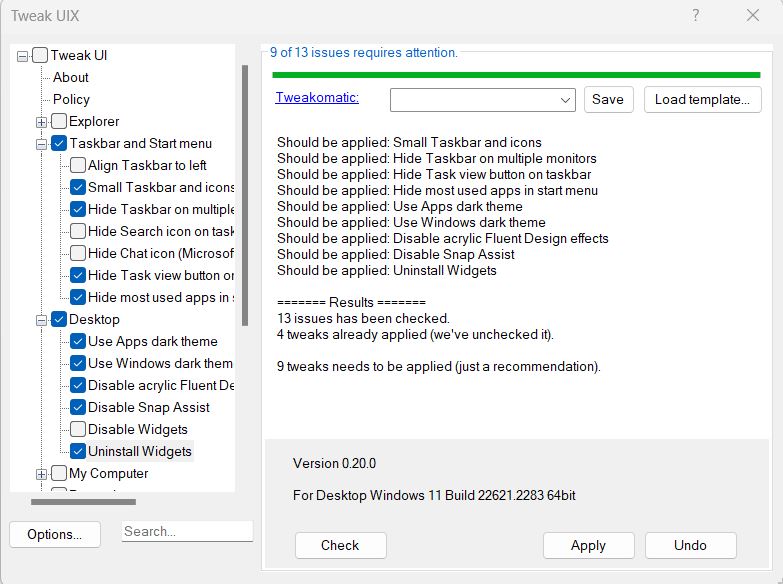
Task: Check the Explorer category checkbox
Action: (x=59, y=121)
